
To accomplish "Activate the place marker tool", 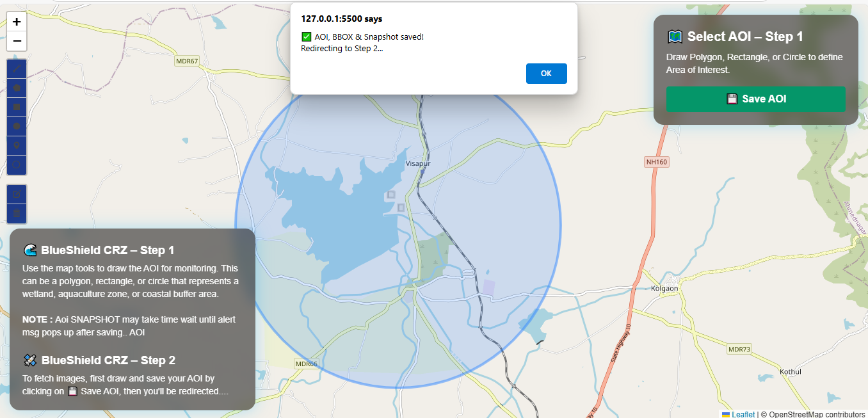I will [17, 145].
